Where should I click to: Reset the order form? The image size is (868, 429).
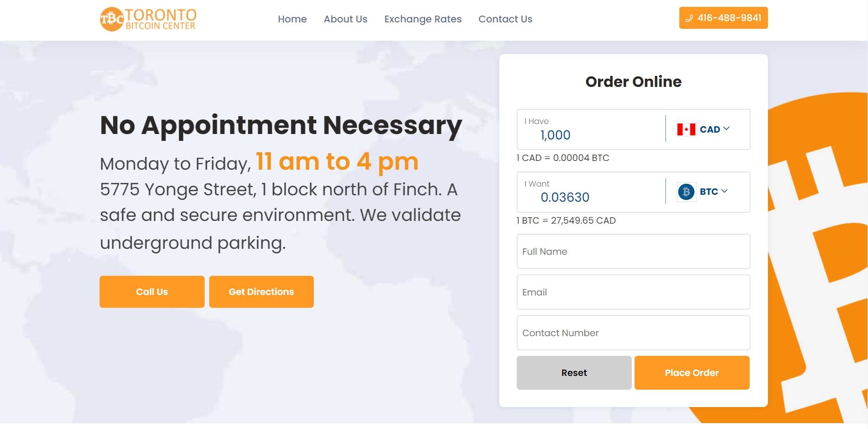(574, 373)
